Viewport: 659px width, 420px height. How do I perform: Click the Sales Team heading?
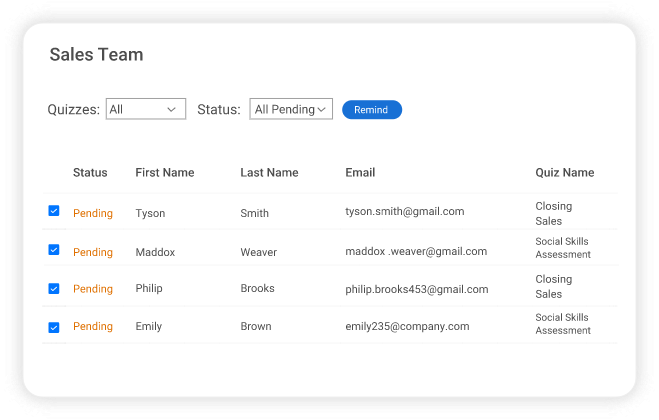tap(96, 55)
